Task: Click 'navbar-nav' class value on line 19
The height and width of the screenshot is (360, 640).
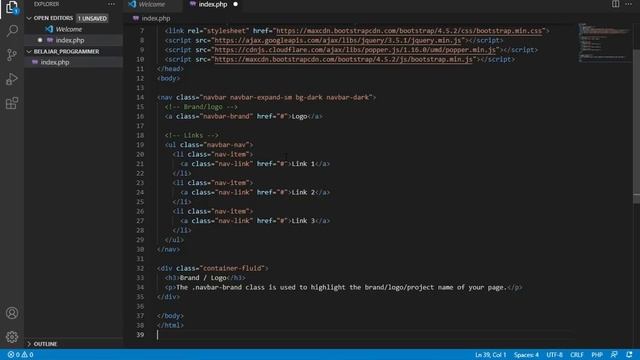Action: 226,145
